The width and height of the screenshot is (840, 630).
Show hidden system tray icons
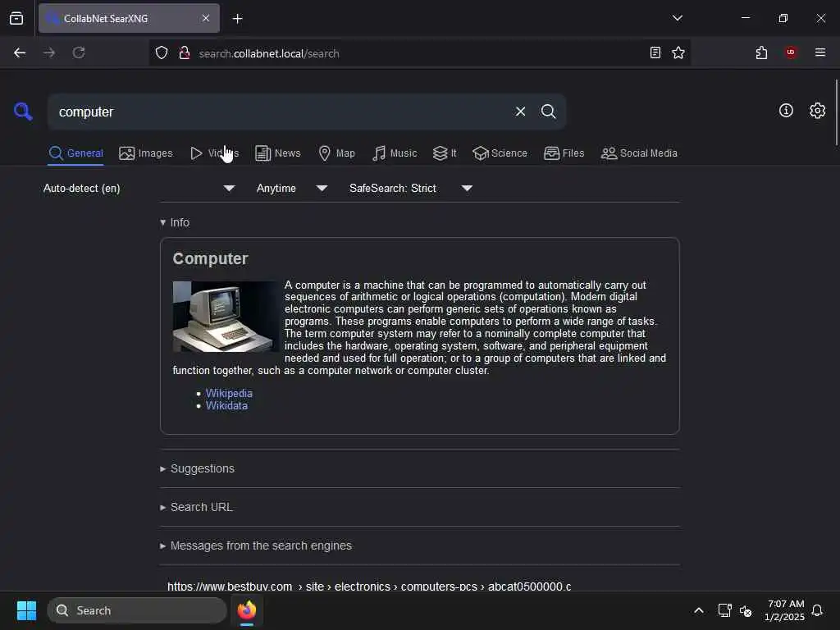pos(699,610)
